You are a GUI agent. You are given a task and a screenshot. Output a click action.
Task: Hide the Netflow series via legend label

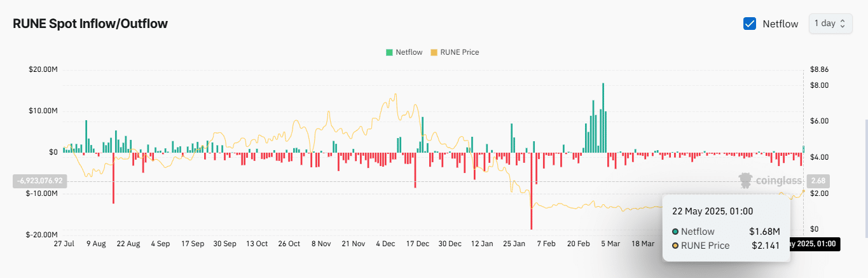[408, 52]
